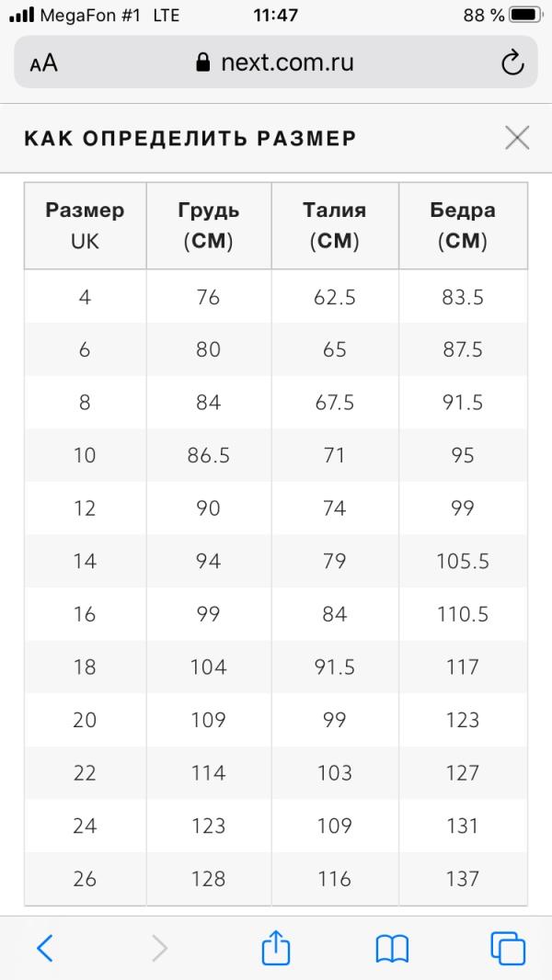Tap the Грудь (СМ) column header

209,225
